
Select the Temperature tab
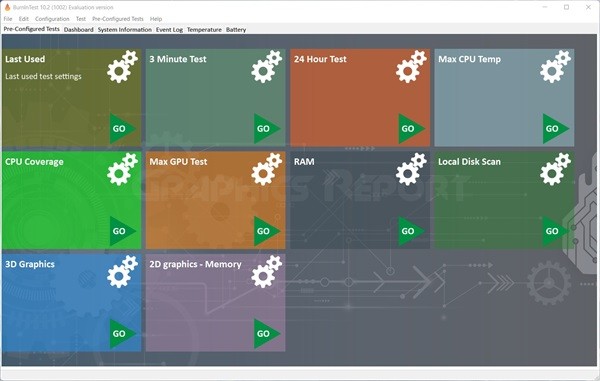point(204,29)
